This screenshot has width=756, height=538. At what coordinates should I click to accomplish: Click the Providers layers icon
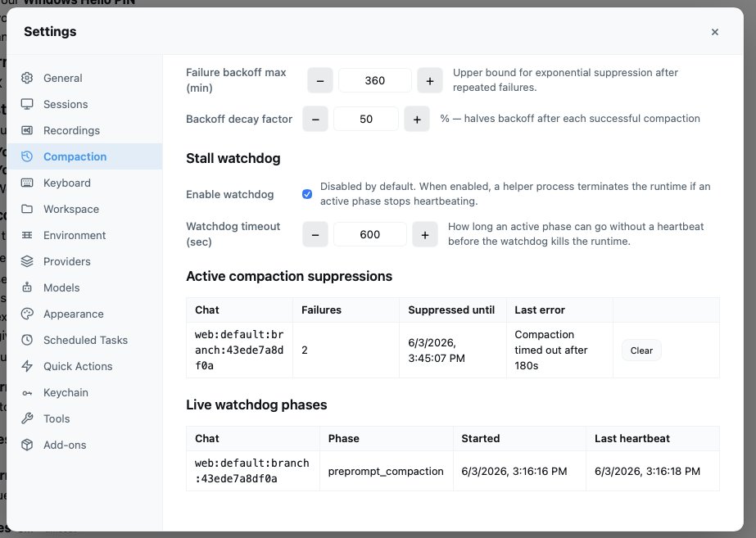(x=27, y=261)
